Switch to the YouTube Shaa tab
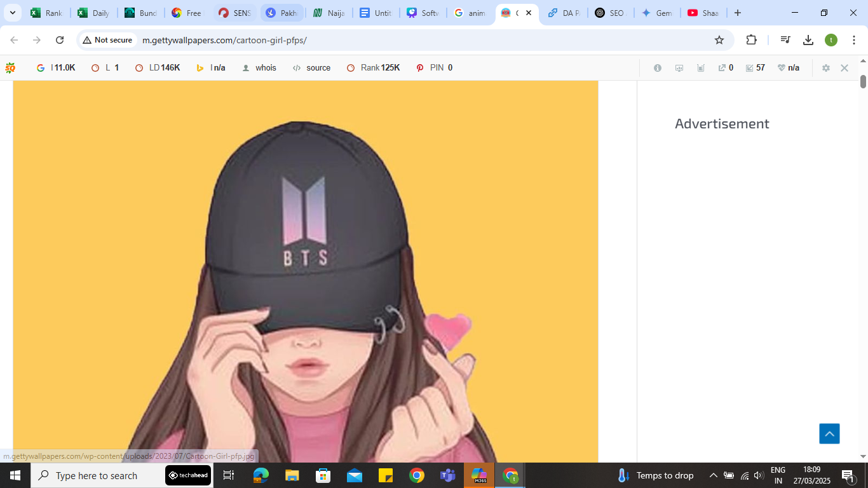 pyautogui.click(x=702, y=13)
